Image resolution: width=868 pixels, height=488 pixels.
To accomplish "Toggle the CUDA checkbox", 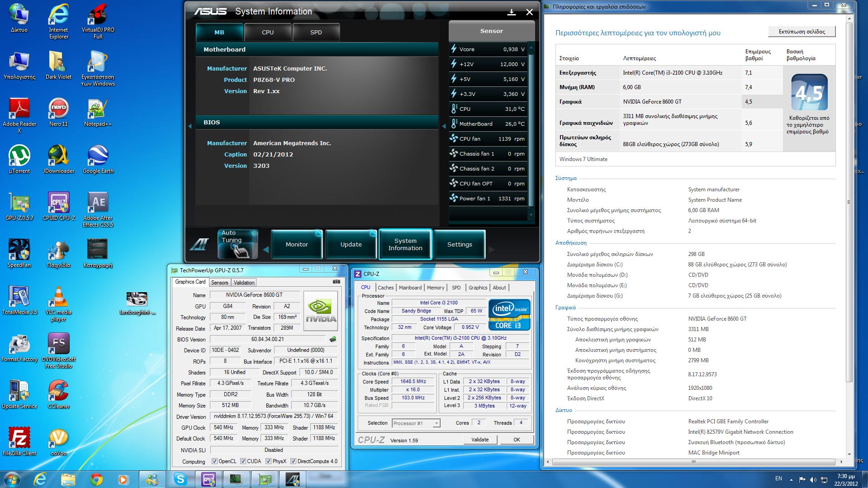I will [243, 461].
